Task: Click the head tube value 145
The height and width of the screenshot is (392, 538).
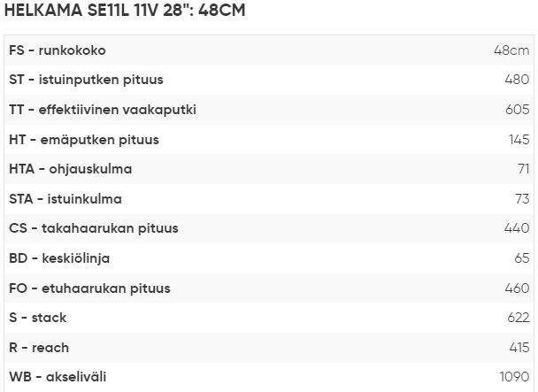Action: [519, 140]
